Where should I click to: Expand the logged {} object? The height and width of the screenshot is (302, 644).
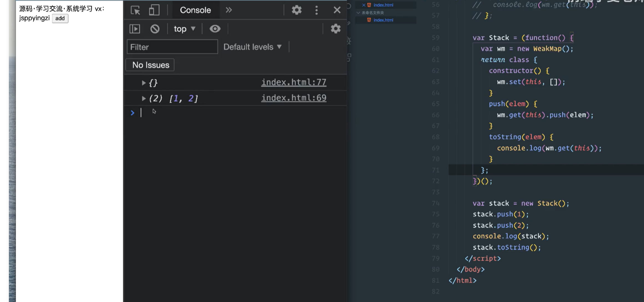(x=143, y=83)
